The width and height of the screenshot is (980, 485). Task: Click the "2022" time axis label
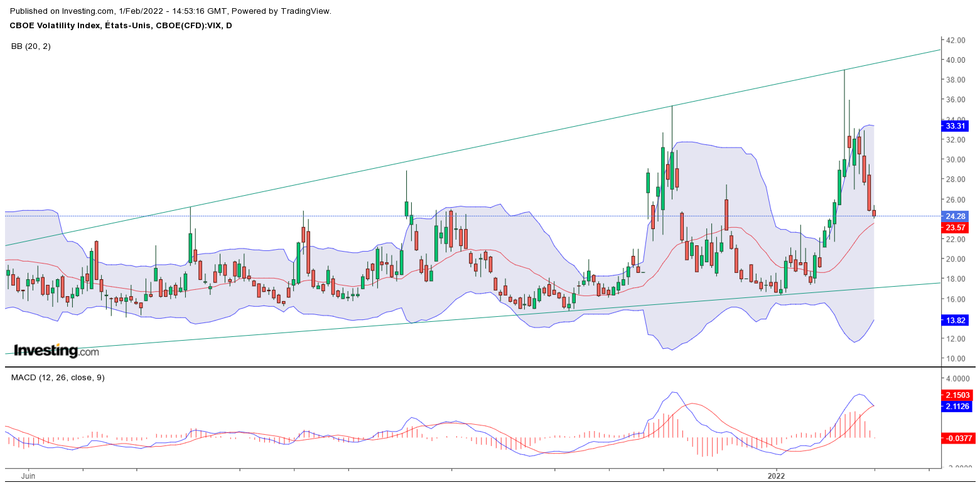776,476
